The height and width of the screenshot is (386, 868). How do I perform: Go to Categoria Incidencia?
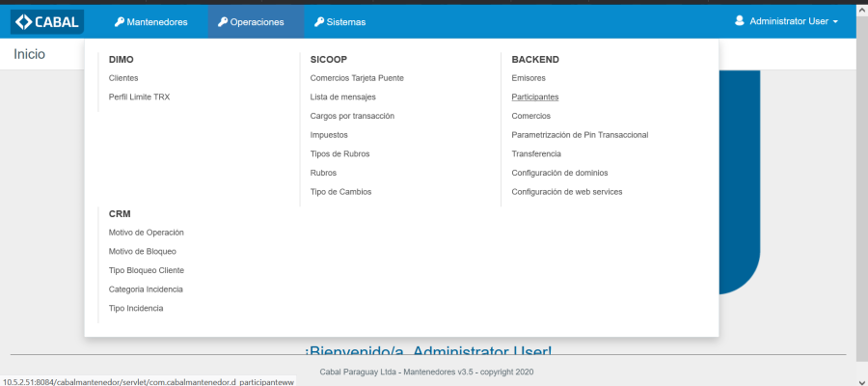(146, 289)
